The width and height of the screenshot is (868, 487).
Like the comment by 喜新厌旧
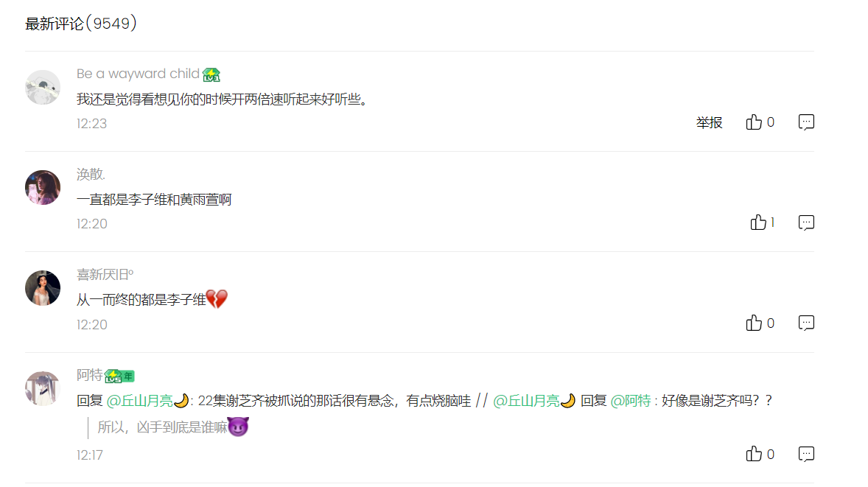click(x=754, y=323)
